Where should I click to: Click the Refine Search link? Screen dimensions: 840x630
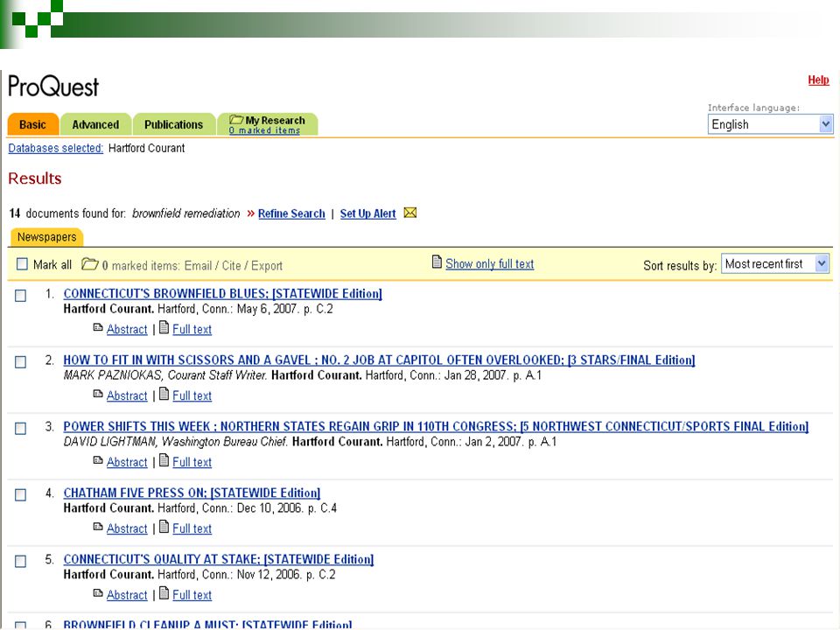pyautogui.click(x=291, y=213)
